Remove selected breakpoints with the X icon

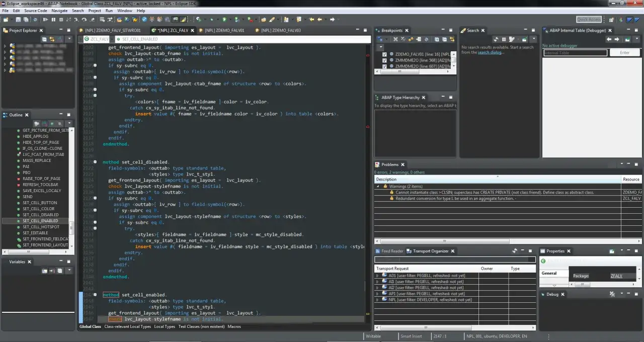pos(395,39)
